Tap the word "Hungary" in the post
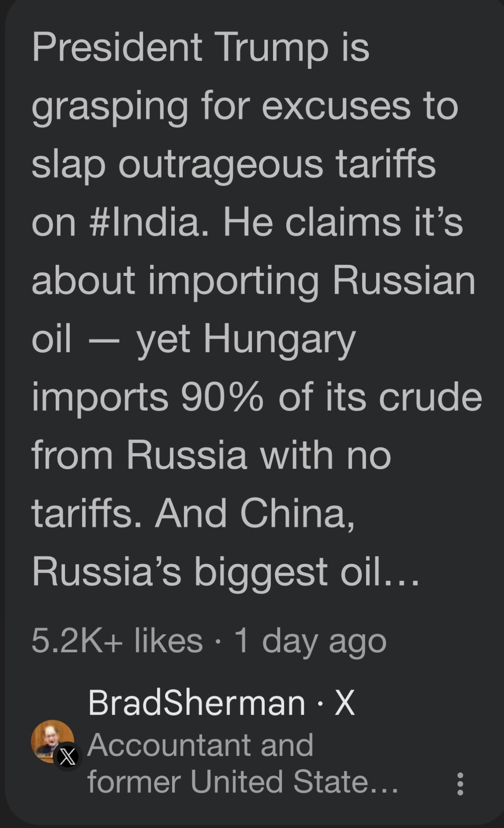Screen dimensions: 504x828 click(278, 339)
